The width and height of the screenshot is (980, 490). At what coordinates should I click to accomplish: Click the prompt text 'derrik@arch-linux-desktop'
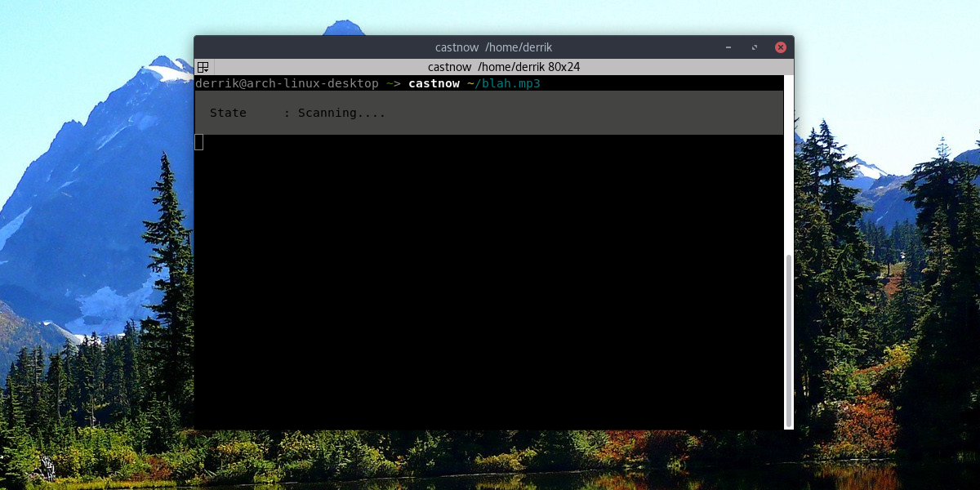pyautogui.click(x=287, y=83)
